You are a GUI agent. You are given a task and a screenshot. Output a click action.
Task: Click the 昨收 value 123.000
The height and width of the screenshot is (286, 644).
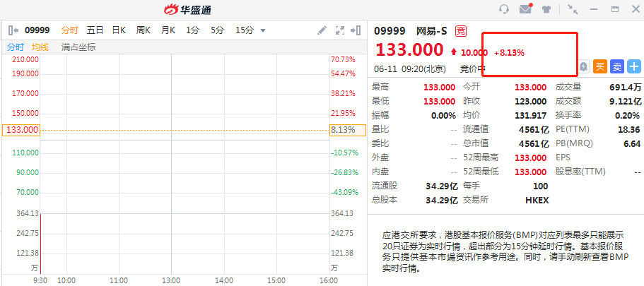531,102
